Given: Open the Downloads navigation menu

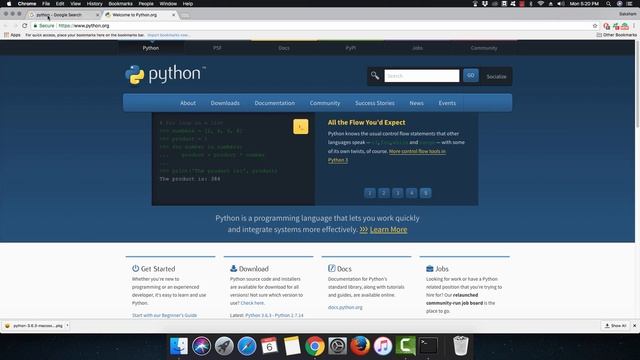Looking at the screenshot, I should pyautogui.click(x=225, y=103).
